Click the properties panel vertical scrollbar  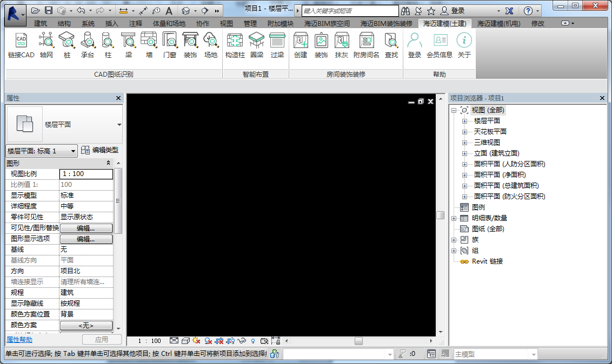(x=118, y=201)
